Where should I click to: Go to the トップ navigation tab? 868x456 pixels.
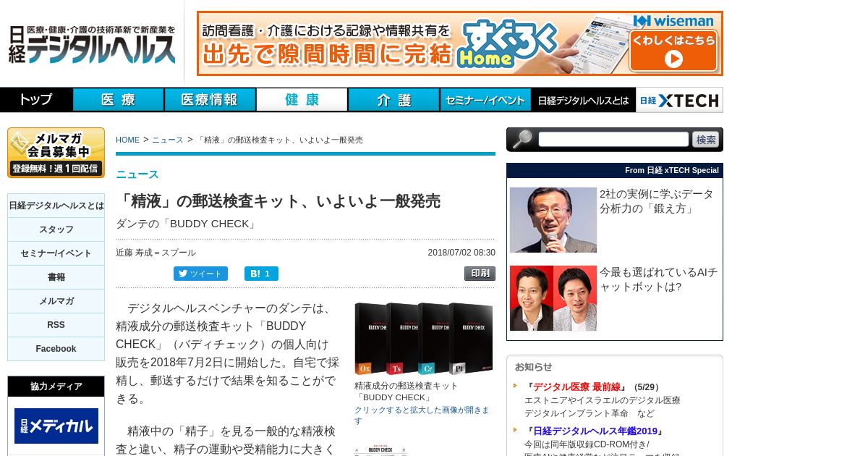36,100
